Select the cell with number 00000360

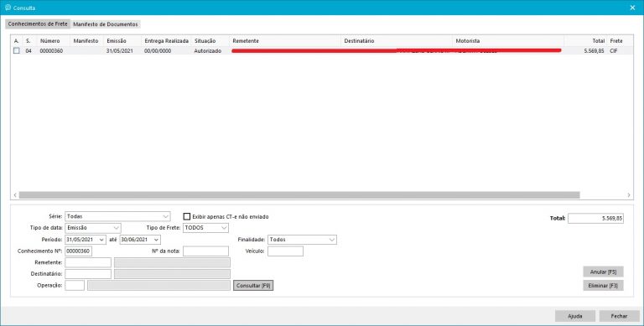click(51, 51)
